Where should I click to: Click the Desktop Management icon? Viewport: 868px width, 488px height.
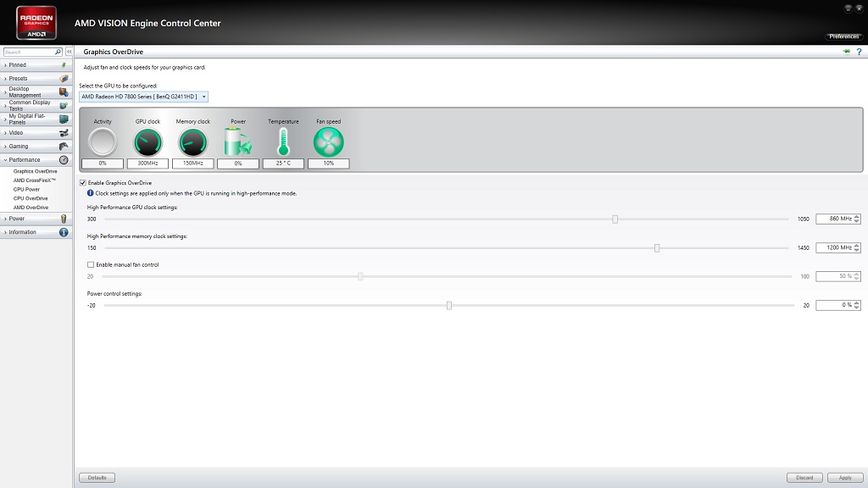(x=64, y=91)
